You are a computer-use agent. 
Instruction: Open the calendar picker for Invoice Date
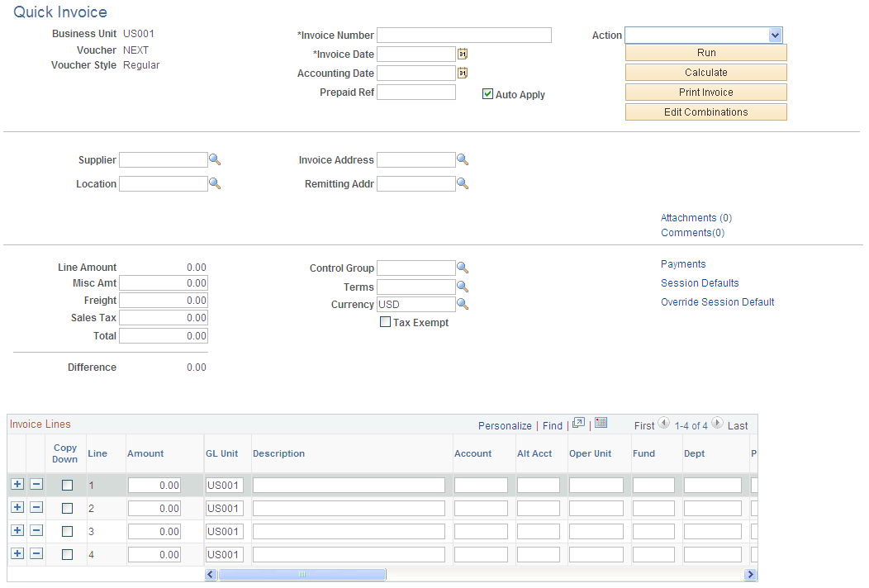(x=462, y=54)
